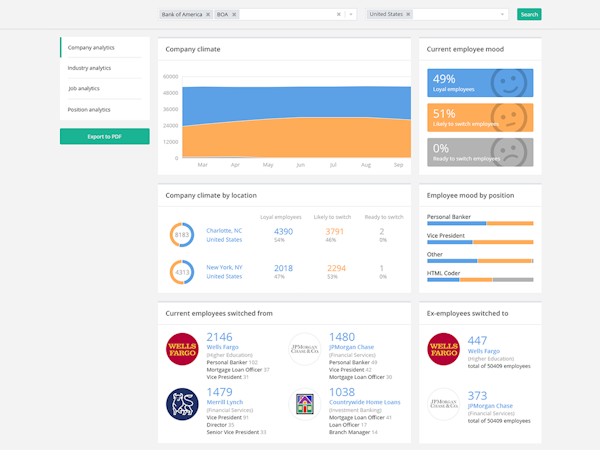Click the Charlotte, NC donut chart

click(182, 235)
